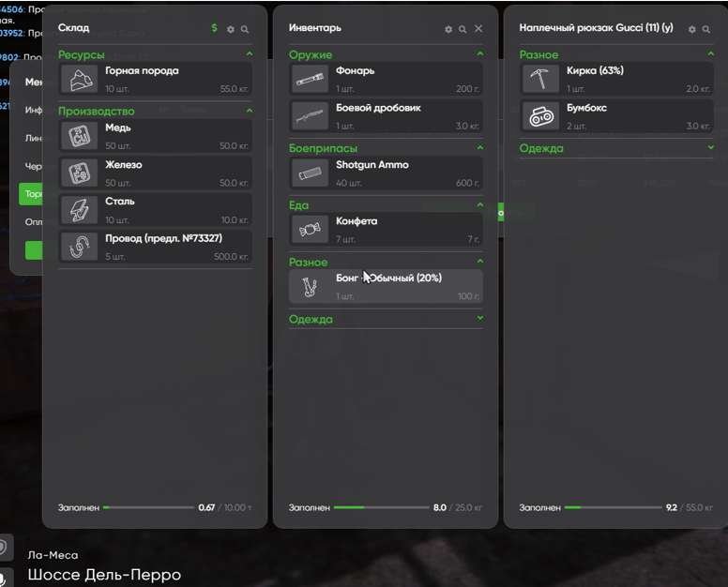Click 8.0 fill value in Инвентарь

click(x=440, y=507)
